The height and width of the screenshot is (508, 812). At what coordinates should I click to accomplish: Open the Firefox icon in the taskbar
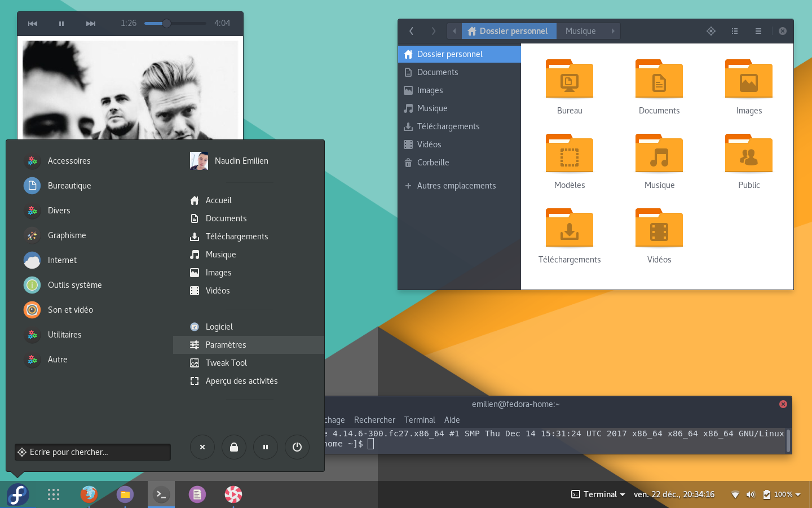point(89,494)
